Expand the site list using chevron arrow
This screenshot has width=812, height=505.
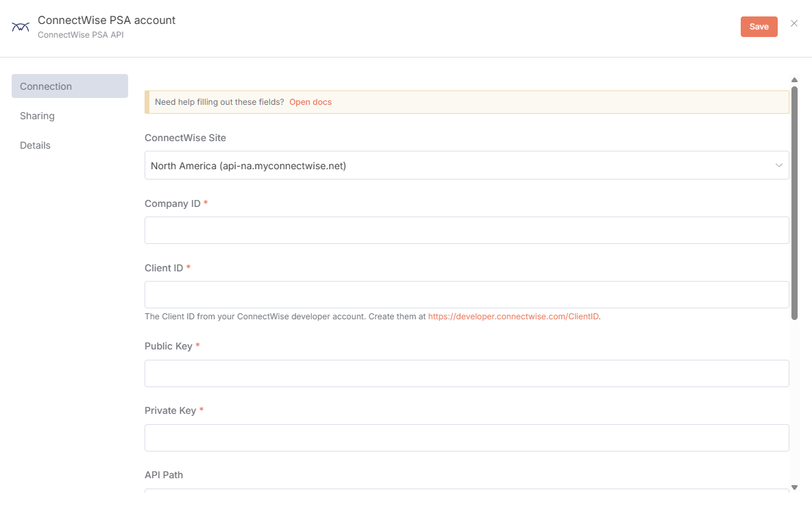pos(778,165)
